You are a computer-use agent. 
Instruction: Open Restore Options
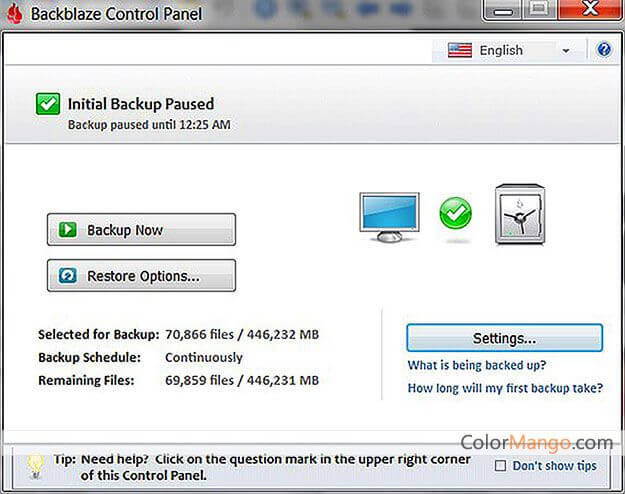pyautogui.click(x=141, y=276)
